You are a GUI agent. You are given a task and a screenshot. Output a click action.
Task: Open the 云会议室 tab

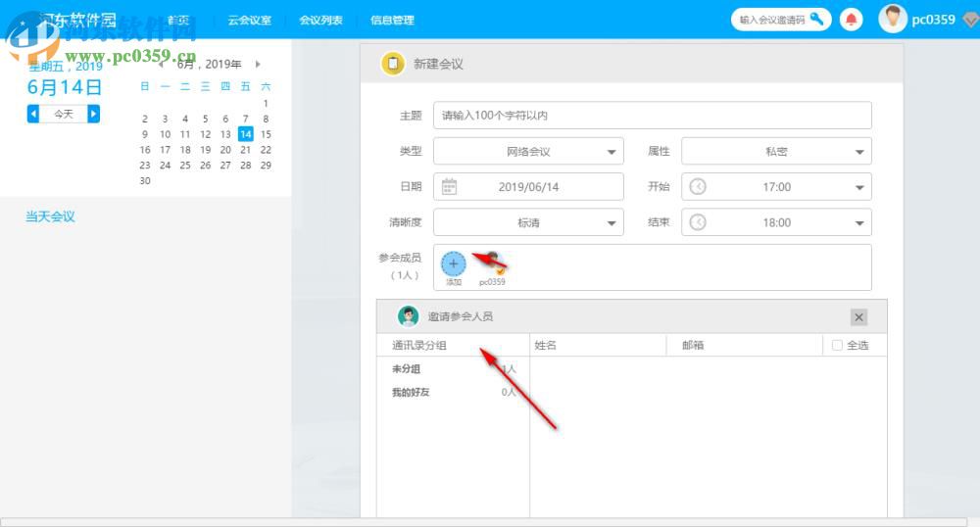tap(249, 20)
